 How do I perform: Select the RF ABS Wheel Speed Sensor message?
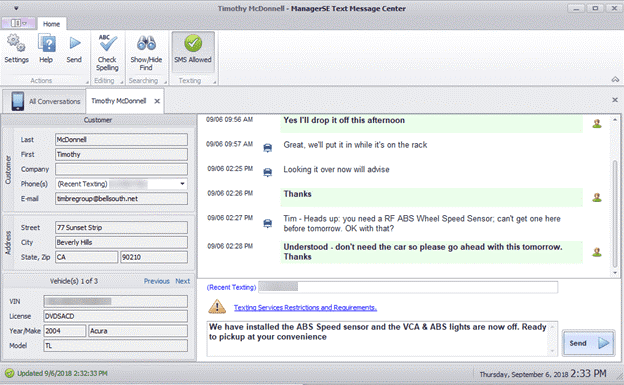[422, 223]
